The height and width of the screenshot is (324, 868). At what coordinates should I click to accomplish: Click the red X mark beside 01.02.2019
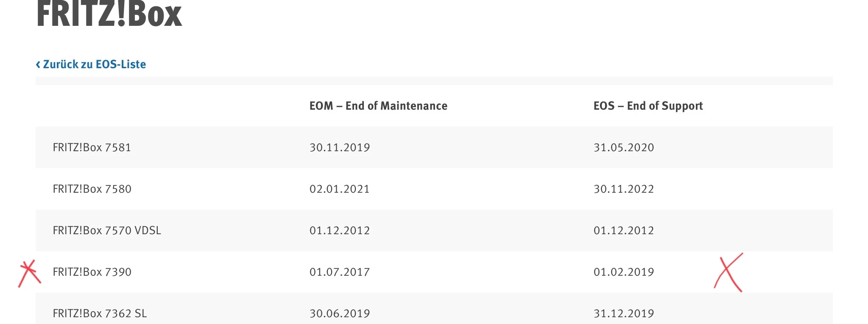[728, 272]
